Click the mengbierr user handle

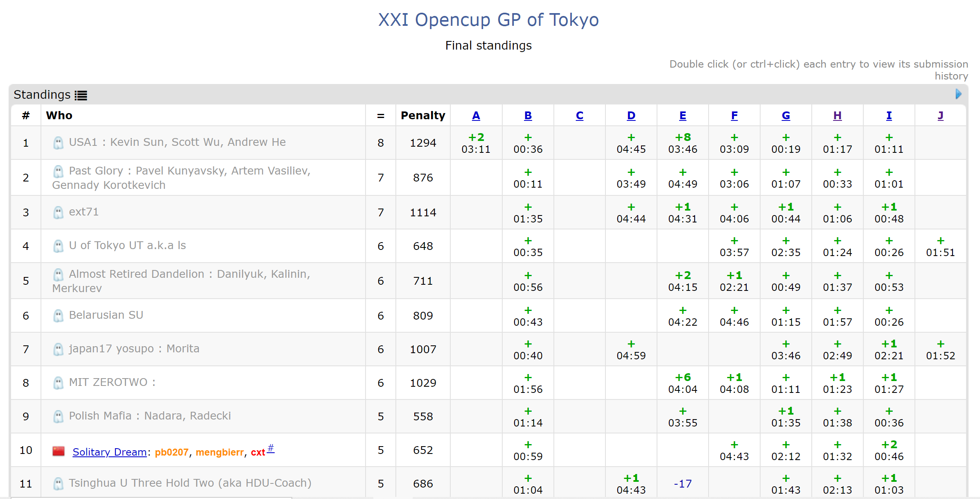pyautogui.click(x=219, y=452)
